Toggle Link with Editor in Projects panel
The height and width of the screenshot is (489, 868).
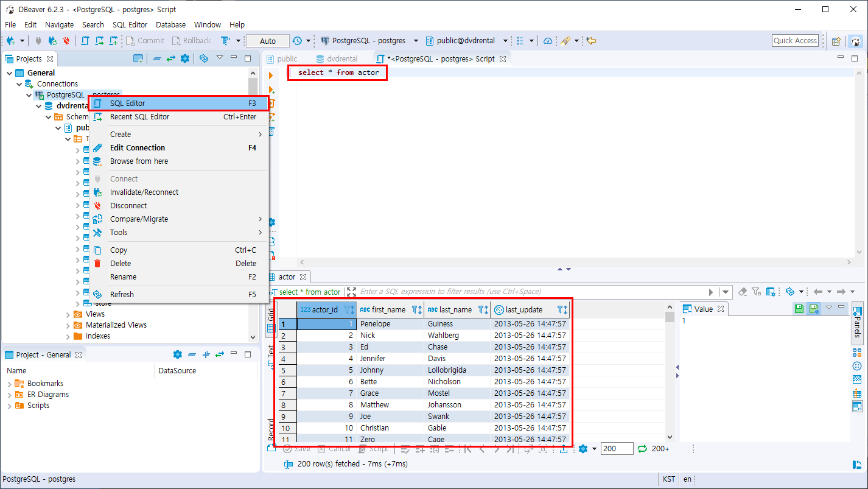pos(171,58)
